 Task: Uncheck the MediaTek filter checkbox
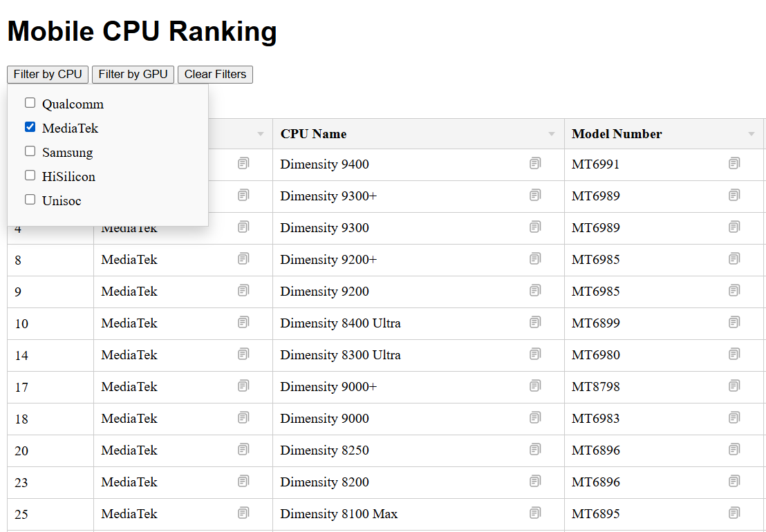click(x=30, y=127)
